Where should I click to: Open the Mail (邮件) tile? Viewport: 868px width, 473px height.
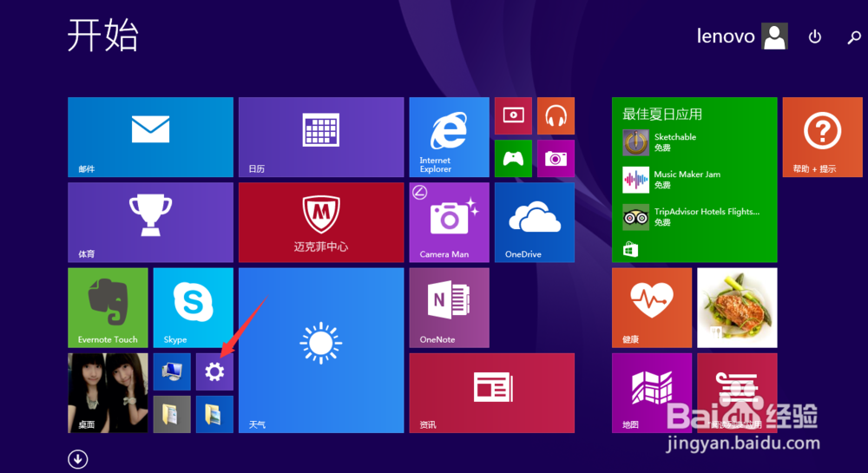(150, 137)
